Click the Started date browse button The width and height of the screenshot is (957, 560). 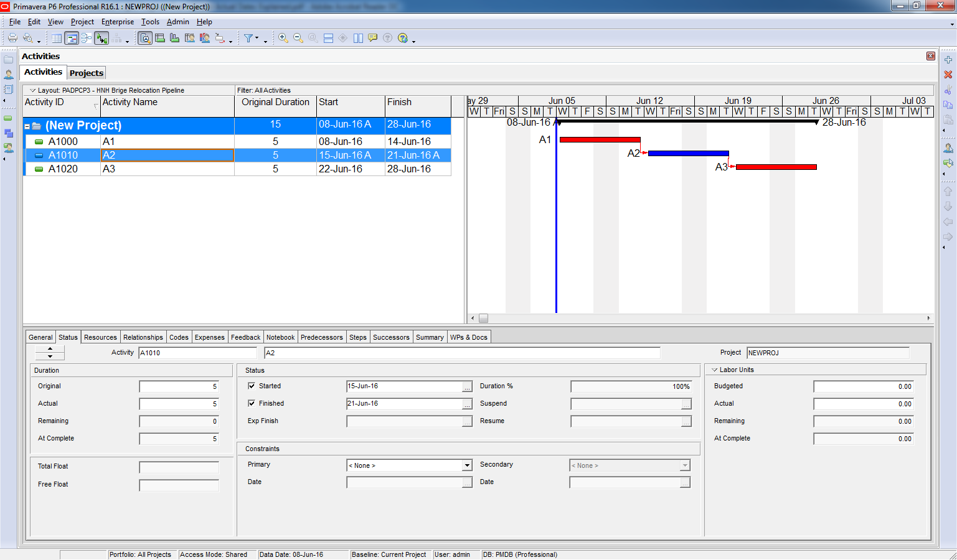click(x=467, y=386)
